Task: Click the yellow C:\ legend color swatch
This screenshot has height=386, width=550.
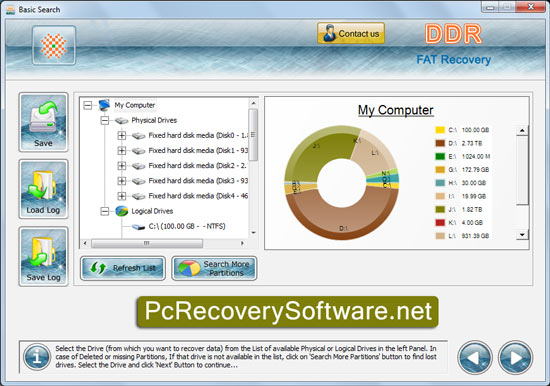Action: [x=440, y=130]
